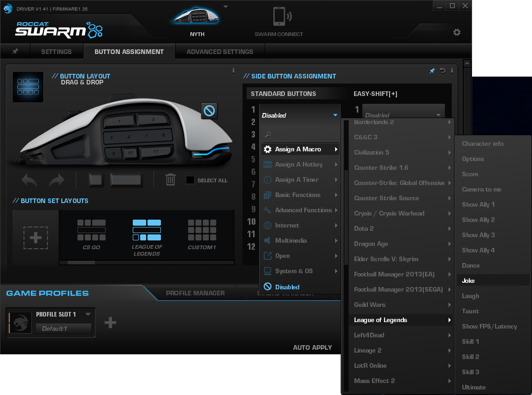Toggle the Select All checkbox
Screen dimensions: 532x395
pos(190,180)
